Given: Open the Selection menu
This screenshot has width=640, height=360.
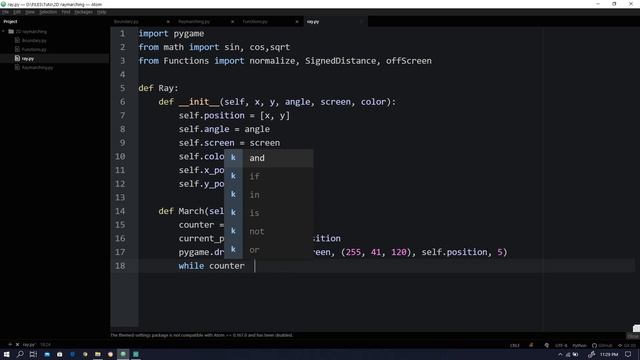Looking at the screenshot, I should click(x=48, y=12).
